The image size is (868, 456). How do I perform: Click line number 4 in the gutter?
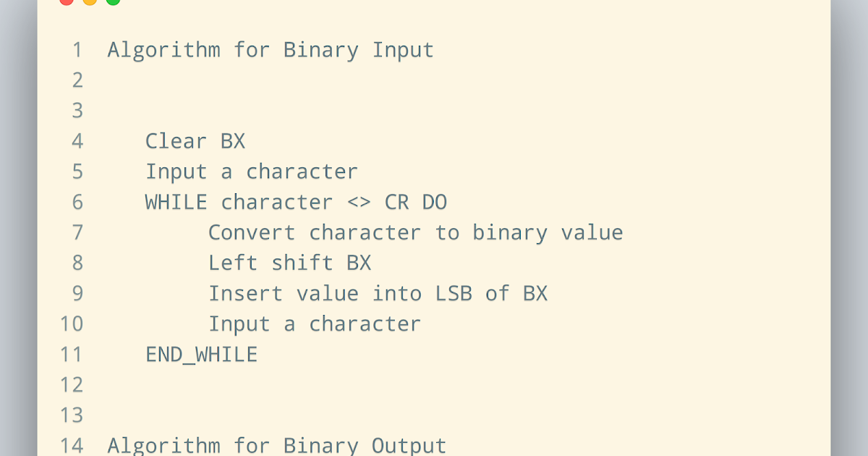[x=77, y=141]
